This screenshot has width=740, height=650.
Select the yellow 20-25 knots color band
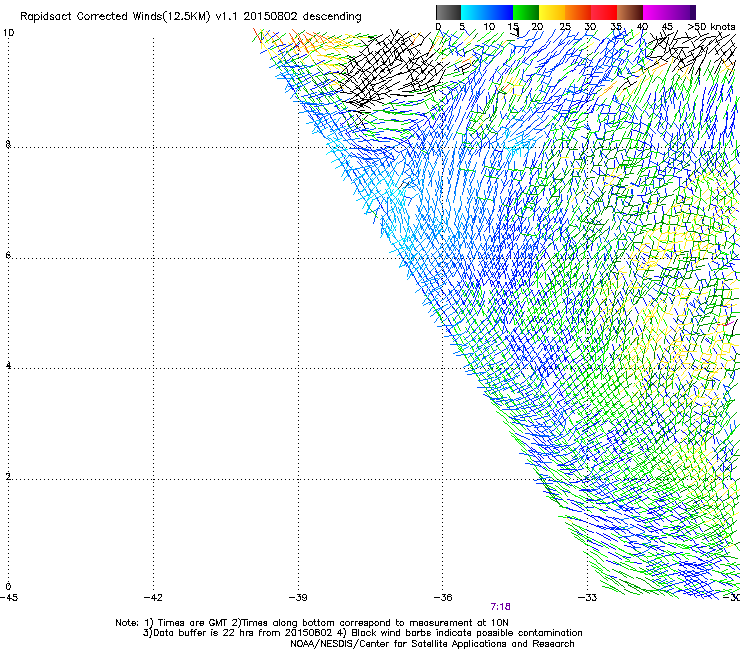552,12
